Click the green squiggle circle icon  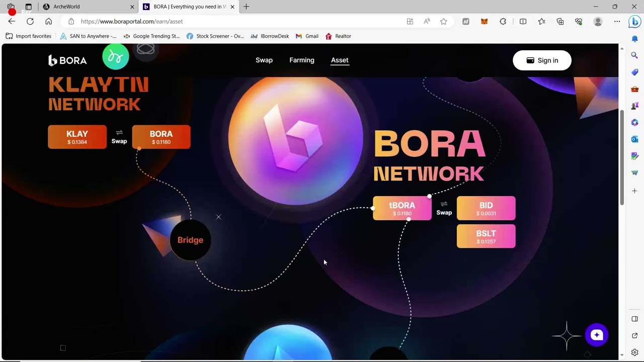click(116, 57)
